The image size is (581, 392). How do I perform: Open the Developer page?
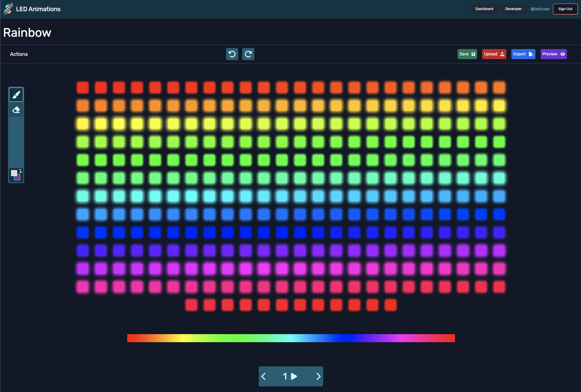513,9
